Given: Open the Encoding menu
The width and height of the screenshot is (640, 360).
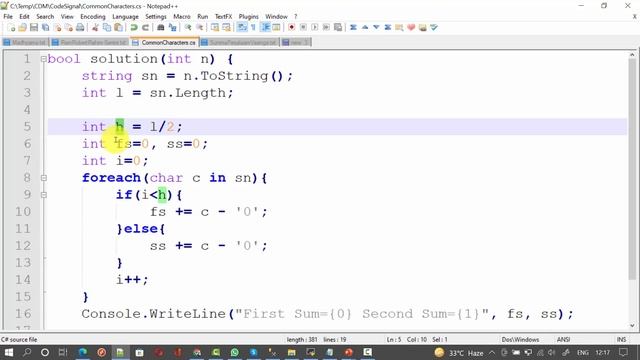Looking at the screenshot, I should (x=93, y=16).
